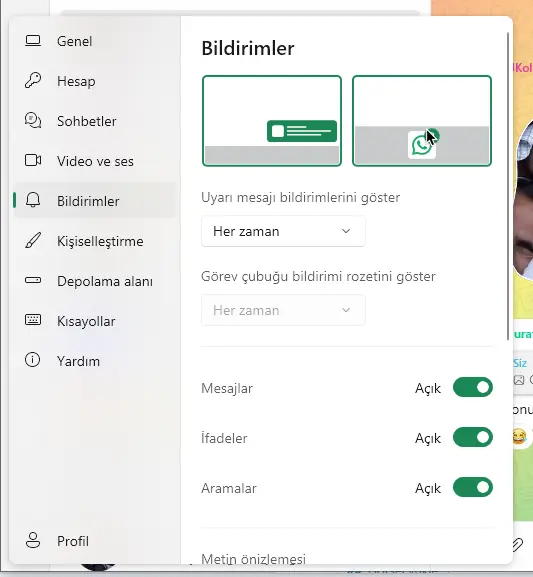Image resolution: width=533 pixels, height=577 pixels.
Task: Click the bell icon for Bildirimler
Action: (x=33, y=200)
